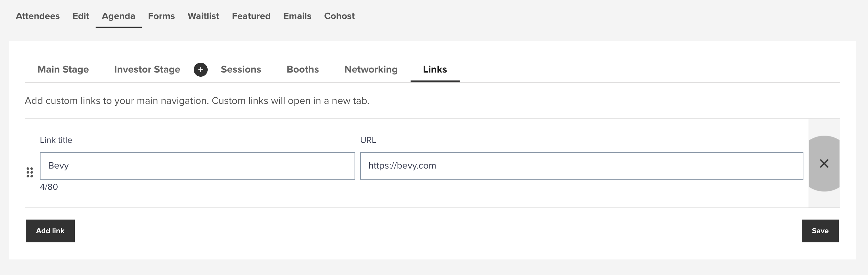The image size is (868, 275).
Task: Go to the Waitlist tab
Action: 203,16
